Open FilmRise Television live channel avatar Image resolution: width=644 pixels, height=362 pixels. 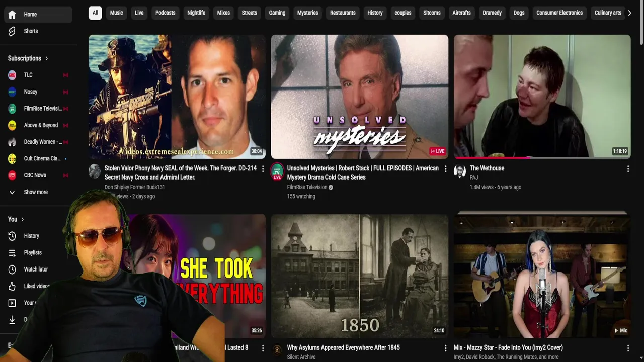click(277, 171)
